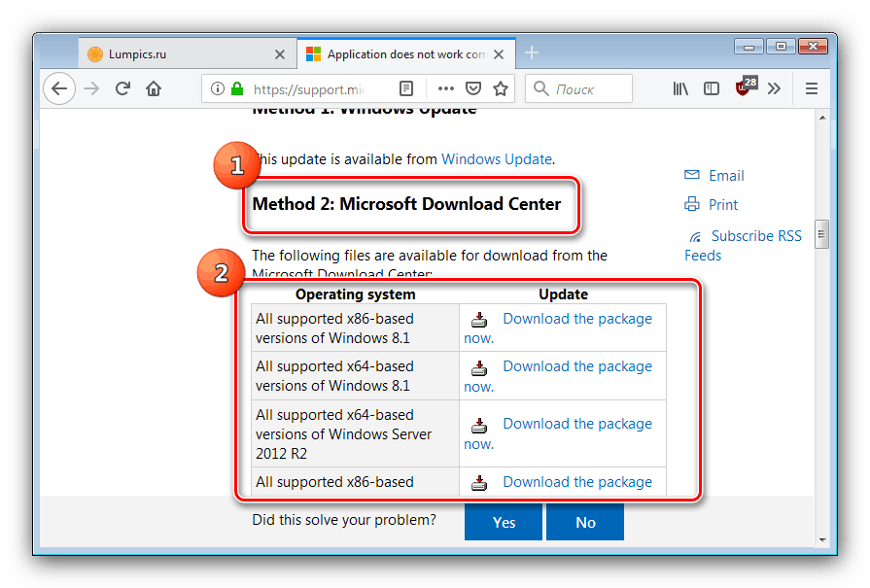Download package for x64-based Windows 8.1
This screenshot has width=870, height=588.
[558, 376]
